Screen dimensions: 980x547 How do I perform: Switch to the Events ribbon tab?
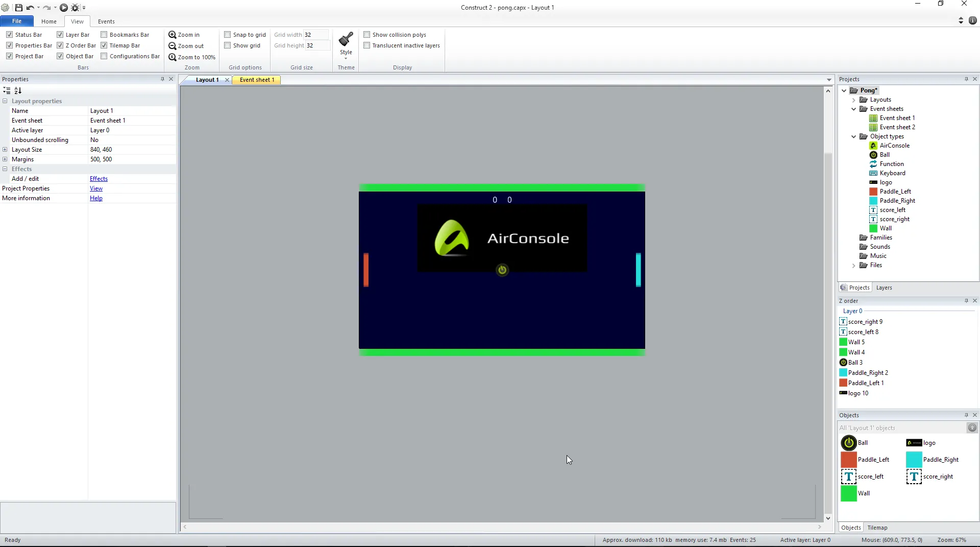tap(106, 21)
